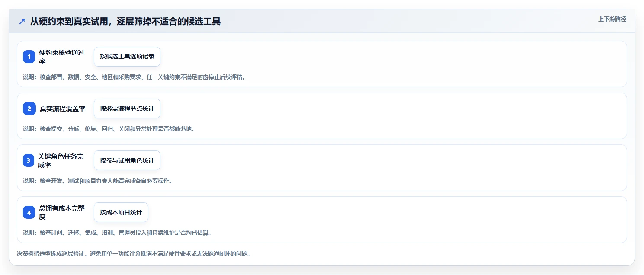The image size is (644, 275).
Task: Click the description starting 说明：核查提交、分派
Action: pyautogui.click(x=109, y=129)
